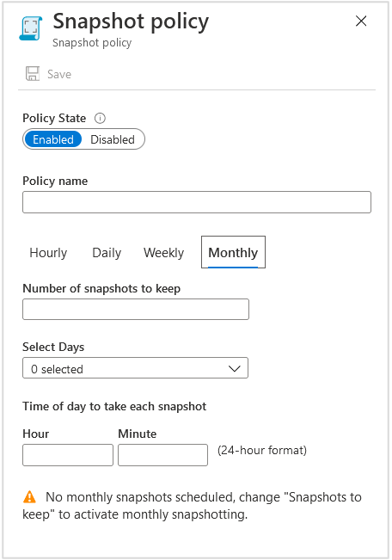Click the Snapshot policy scroll icon
The height and width of the screenshot is (560, 392).
(x=31, y=28)
